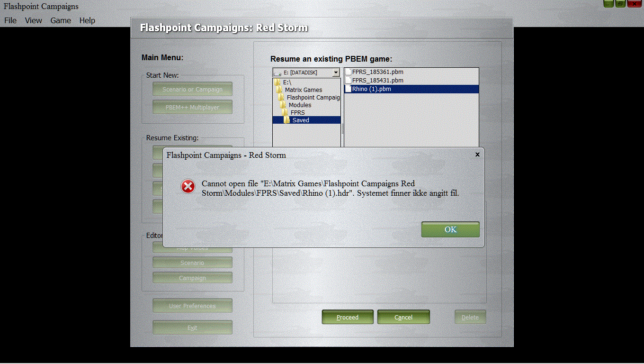
Task: Minimize the Flashpoint Campaigns main window
Action: [x=608, y=3]
